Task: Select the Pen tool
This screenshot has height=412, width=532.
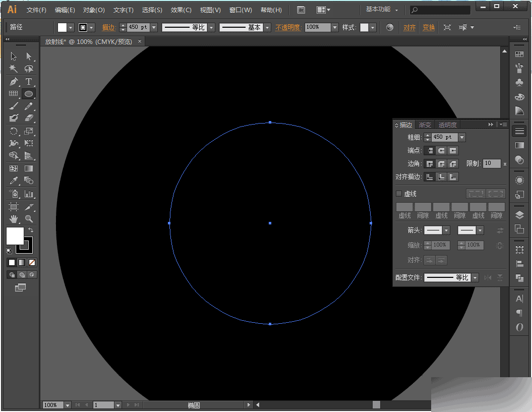Action: pyautogui.click(x=14, y=82)
